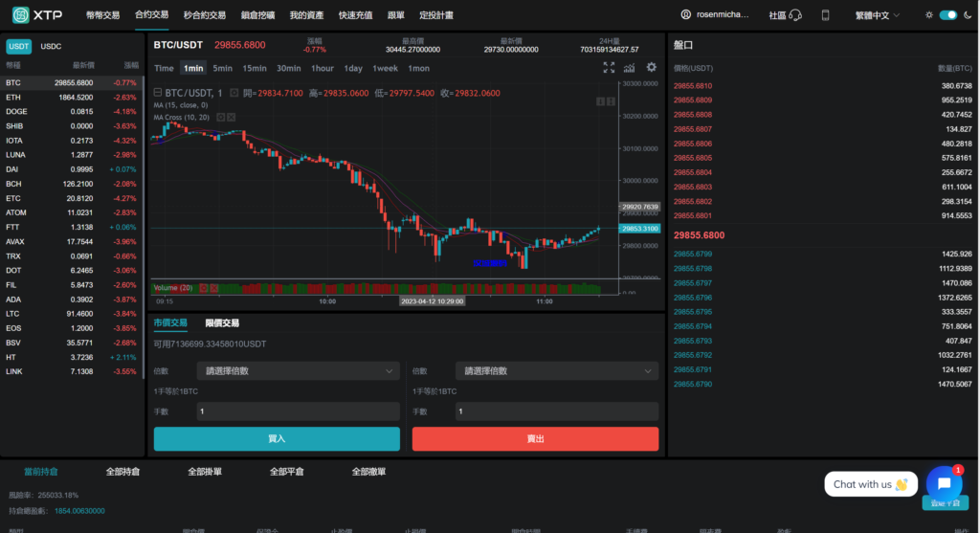Screen dimensions: 980x533
Task: Close the Volume indicator
Action: tap(214, 288)
